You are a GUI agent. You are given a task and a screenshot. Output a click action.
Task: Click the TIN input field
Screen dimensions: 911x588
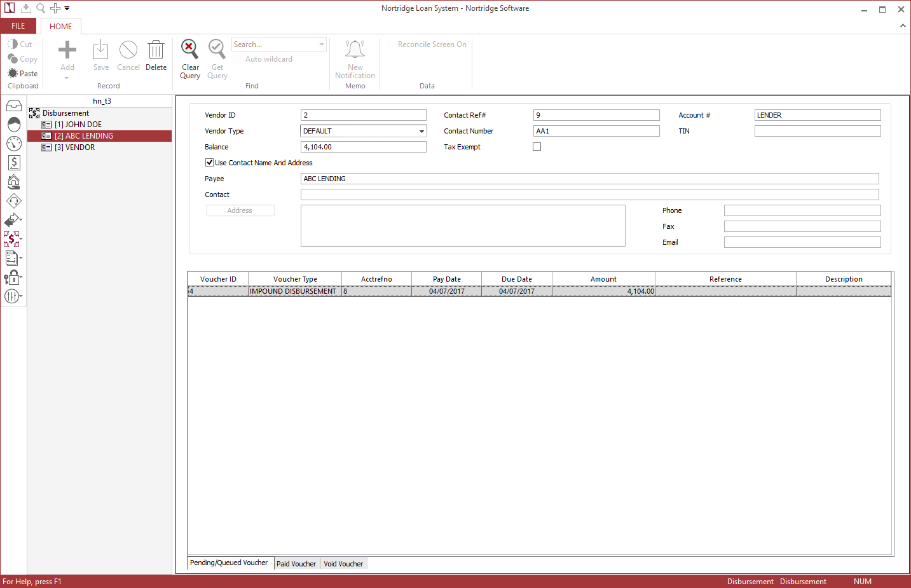point(818,131)
